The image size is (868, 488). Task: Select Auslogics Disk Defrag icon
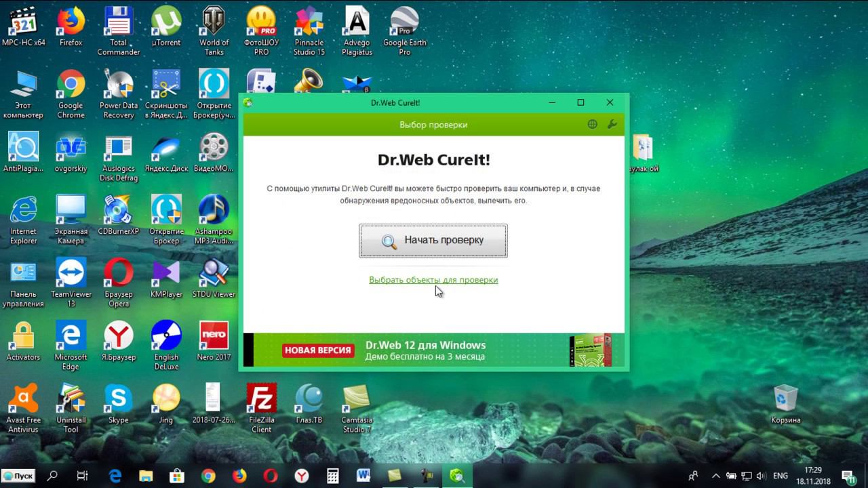point(119,158)
